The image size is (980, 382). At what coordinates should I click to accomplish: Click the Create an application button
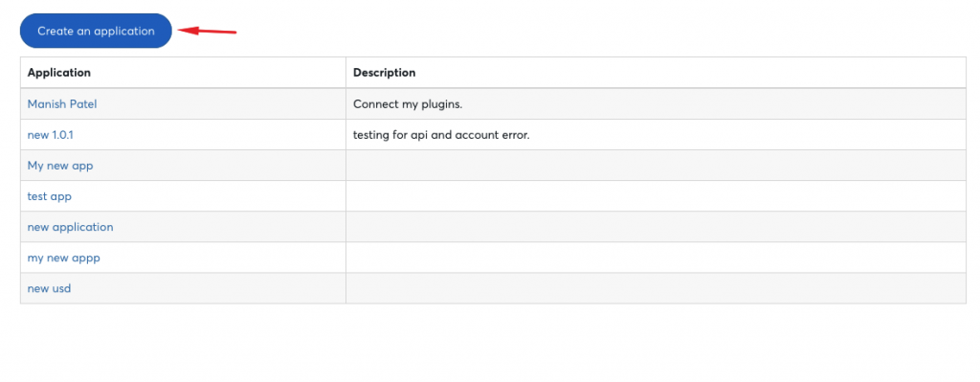[96, 31]
